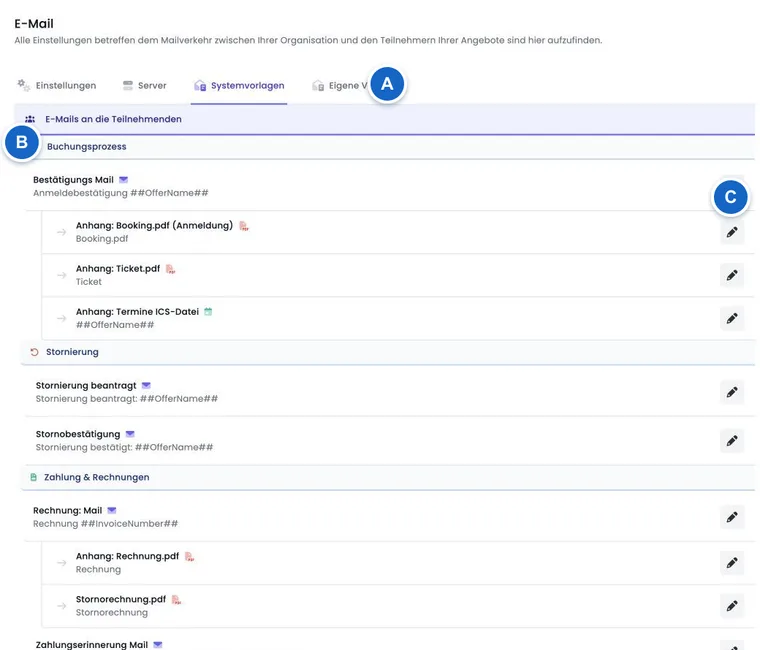
Task: Click the 'Stornorechnung' subtitle text
Action: 111,612
